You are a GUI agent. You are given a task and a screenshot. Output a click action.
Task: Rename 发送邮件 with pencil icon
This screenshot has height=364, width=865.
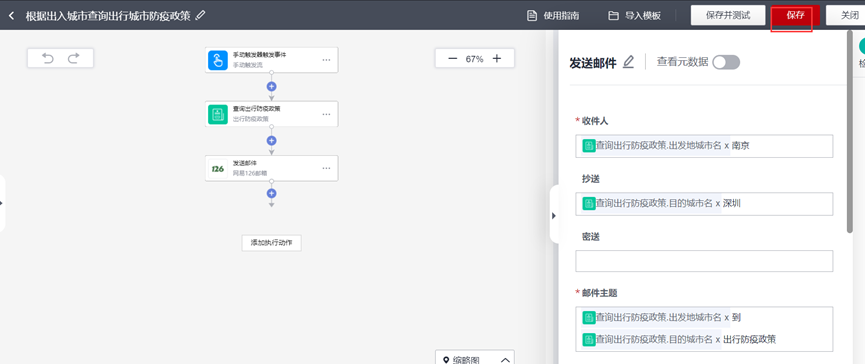[x=628, y=62]
